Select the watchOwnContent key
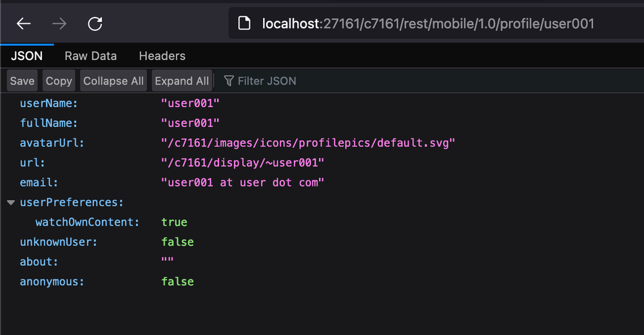 87,222
